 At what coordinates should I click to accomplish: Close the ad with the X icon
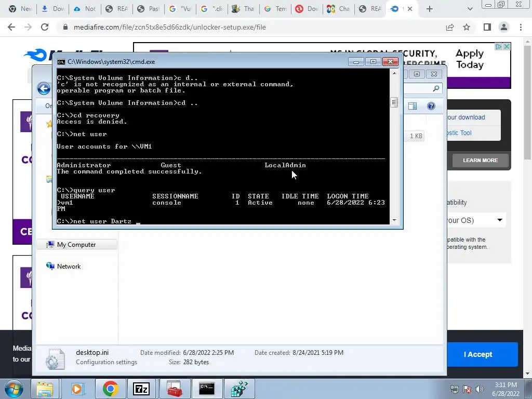(507, 46)
